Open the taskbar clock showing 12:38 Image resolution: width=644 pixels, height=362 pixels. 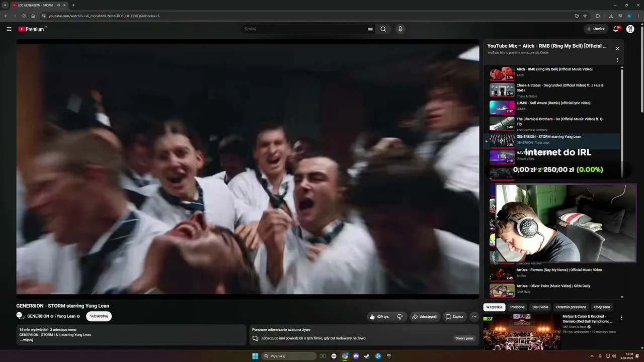point(627,356)
